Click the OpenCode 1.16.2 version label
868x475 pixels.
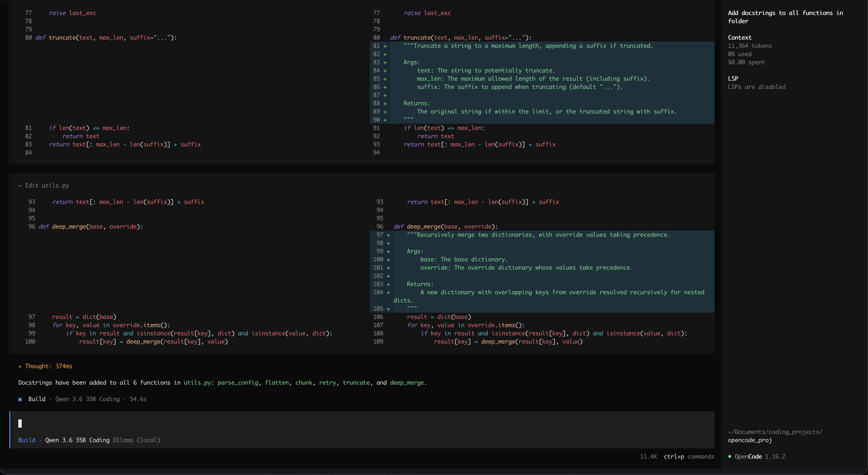coord(760,456)
